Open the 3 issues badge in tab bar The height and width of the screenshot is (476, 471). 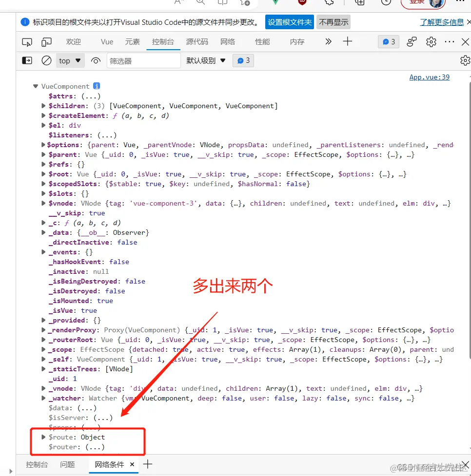pyautogui.click(x=389, y=42)
